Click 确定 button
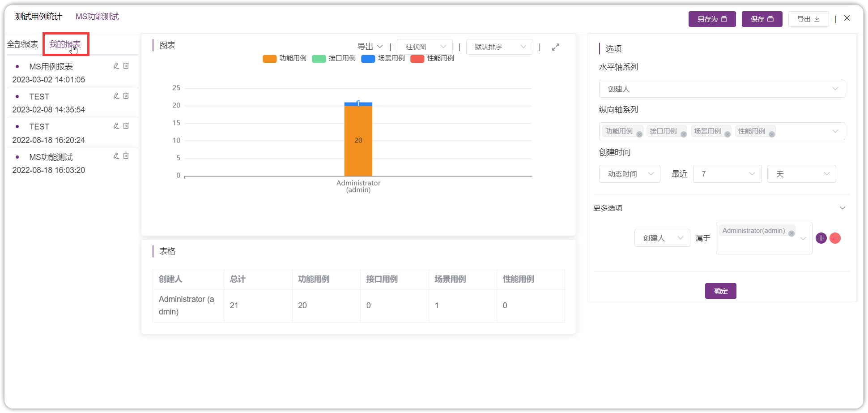 click(x=720, y=291)
